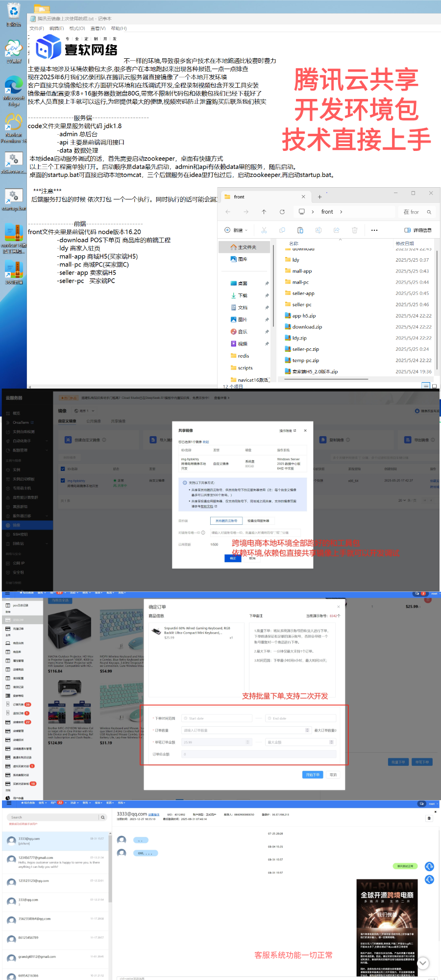Switch to the 公共镜像 tab
Image resolution: width=441 pixels, height=980 pixels.
click(x=94, y=421)
